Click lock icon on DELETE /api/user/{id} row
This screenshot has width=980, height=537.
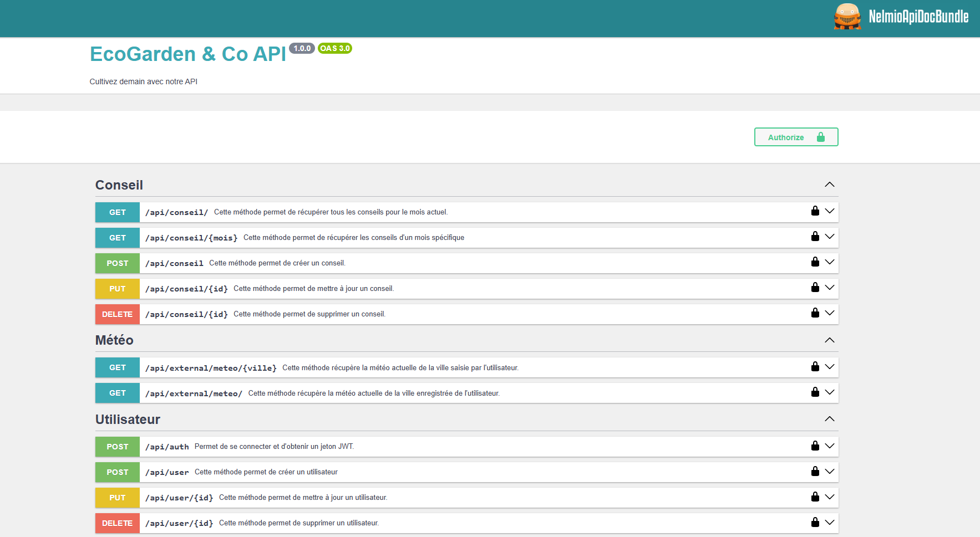[815, 523]
